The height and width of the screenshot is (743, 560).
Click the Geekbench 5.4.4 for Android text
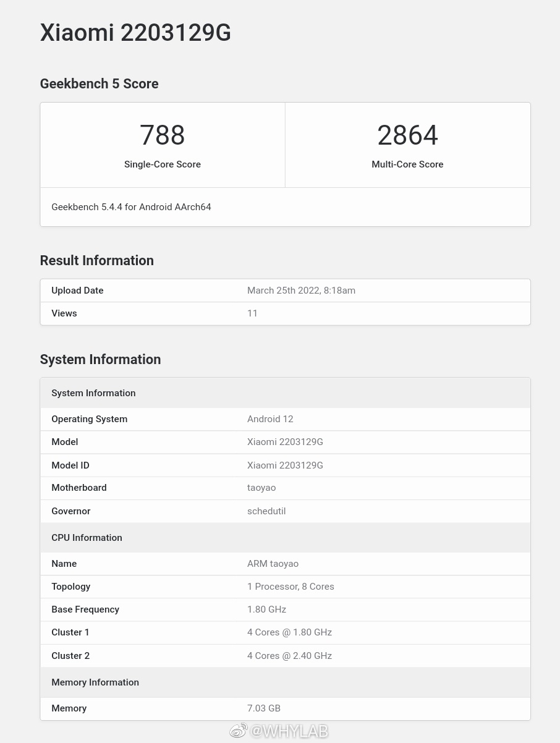pyautogui.click(x=131, y=207)
